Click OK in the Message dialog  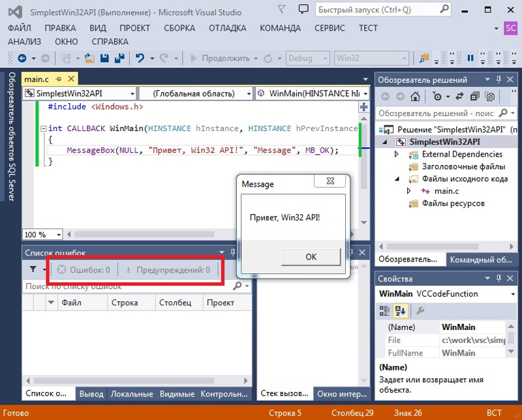tap(311, 256)
